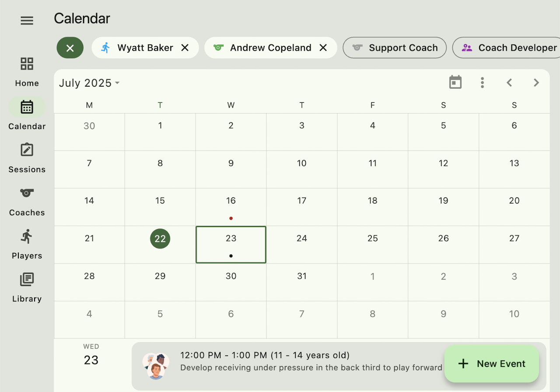
Task: Enable the Coach Developer filter chip
Action: [507, 48]
